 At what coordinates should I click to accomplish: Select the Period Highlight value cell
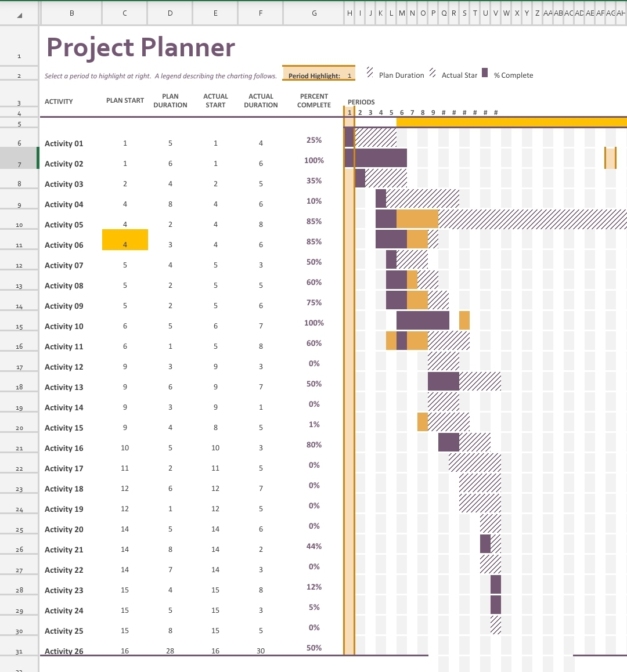coord(349,75)
